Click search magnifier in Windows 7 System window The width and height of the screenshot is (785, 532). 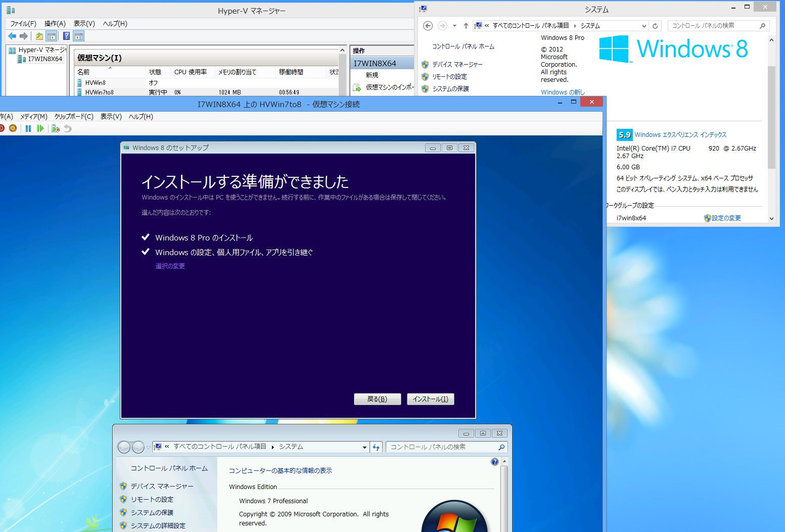point(501,447)
